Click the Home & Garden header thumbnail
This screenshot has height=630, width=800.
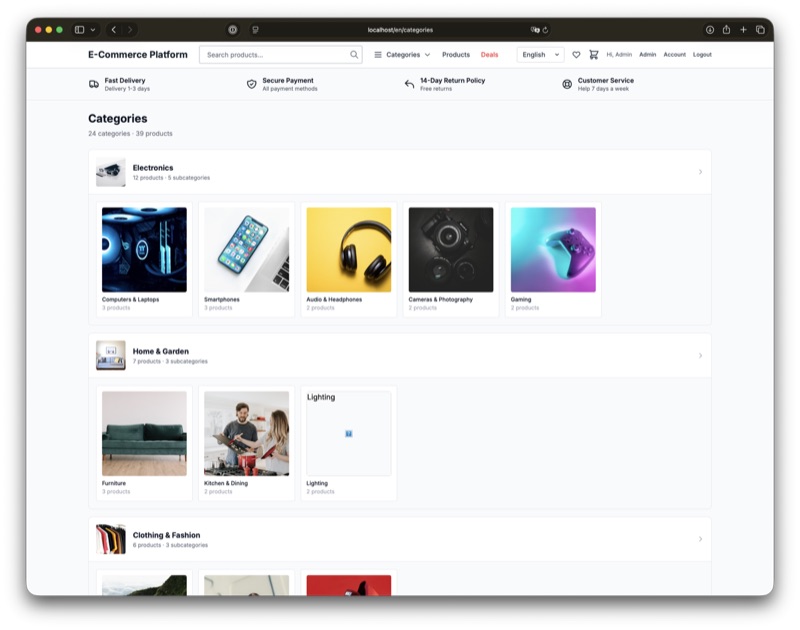[111, 356]
